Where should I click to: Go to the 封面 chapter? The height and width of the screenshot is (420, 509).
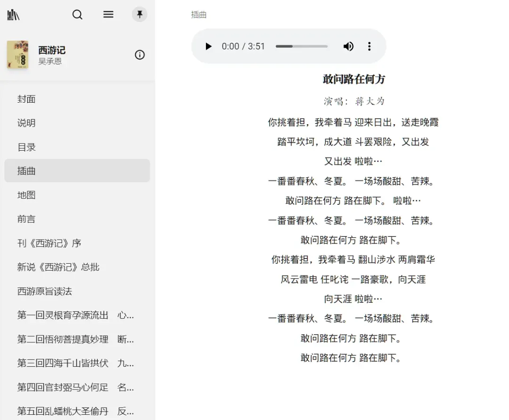point(77,99)
